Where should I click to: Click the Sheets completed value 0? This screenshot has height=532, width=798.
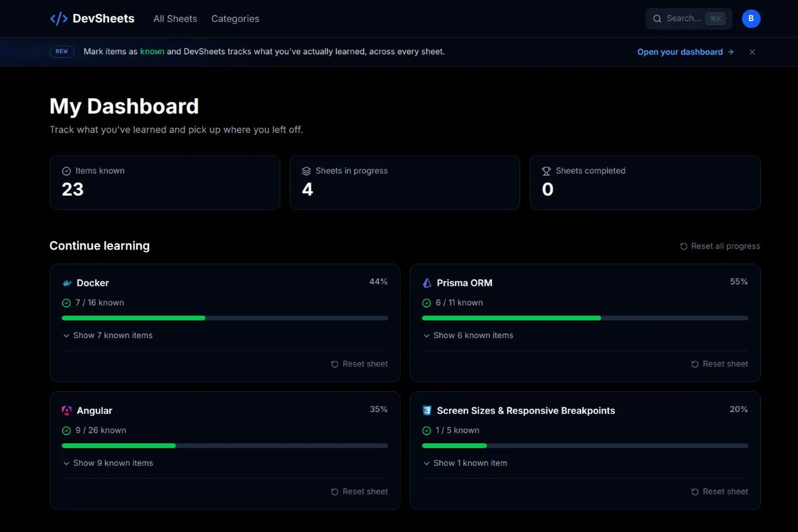click(x=548, y=190)
